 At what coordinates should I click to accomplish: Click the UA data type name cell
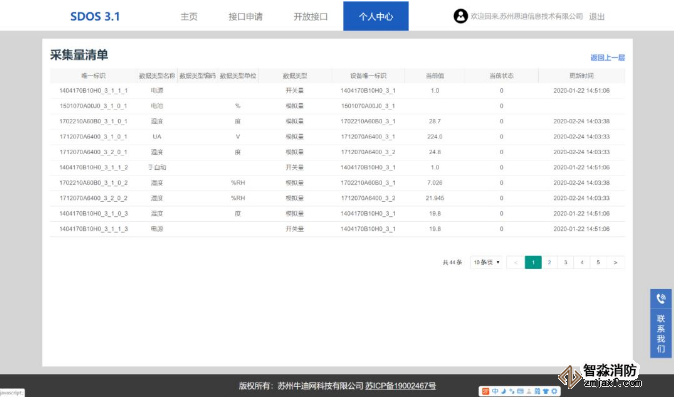(157, 137)
